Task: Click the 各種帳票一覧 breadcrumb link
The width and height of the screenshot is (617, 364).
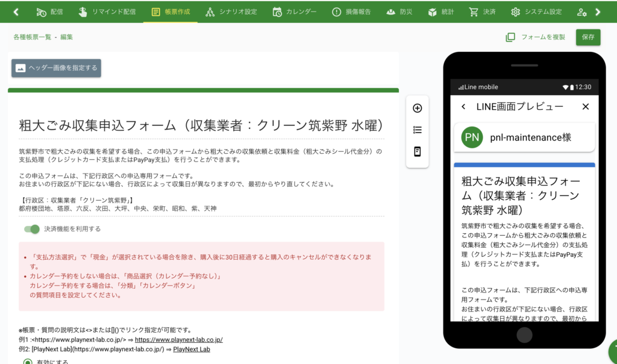Action: click(x=33, y=37)
